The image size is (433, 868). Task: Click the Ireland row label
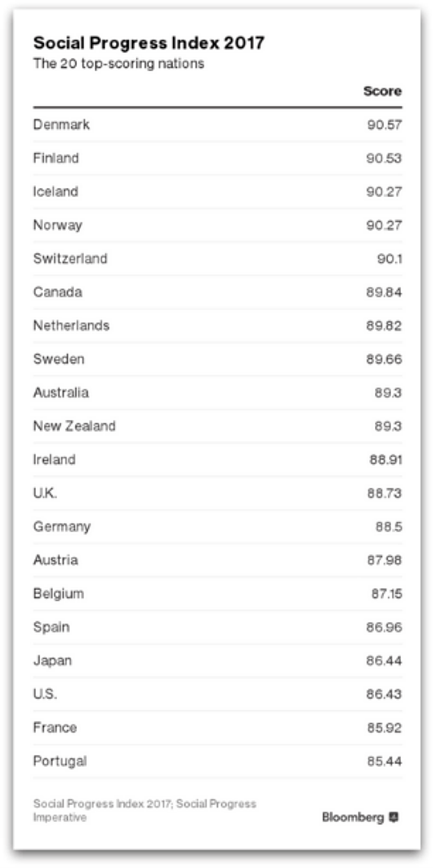54,460
